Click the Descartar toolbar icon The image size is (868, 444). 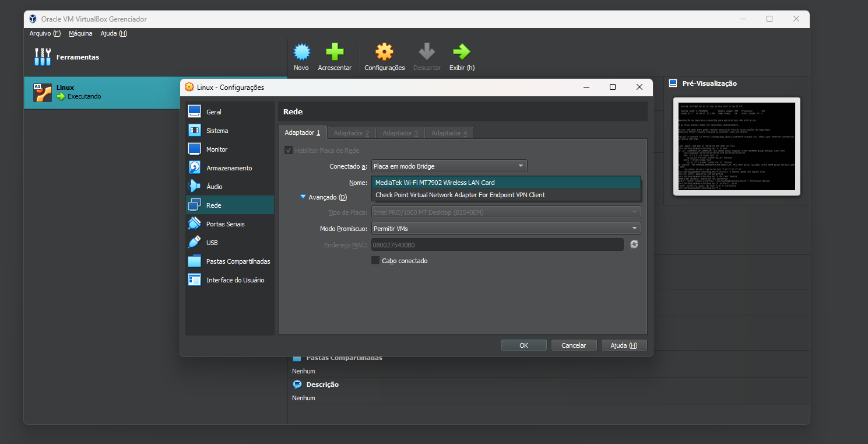[x=427, y=52]
